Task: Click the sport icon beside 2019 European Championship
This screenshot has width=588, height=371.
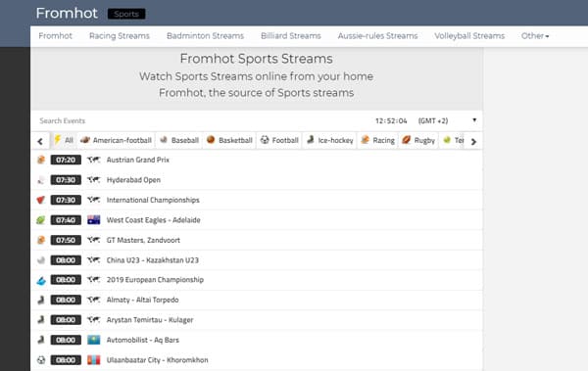Action: 41,280
